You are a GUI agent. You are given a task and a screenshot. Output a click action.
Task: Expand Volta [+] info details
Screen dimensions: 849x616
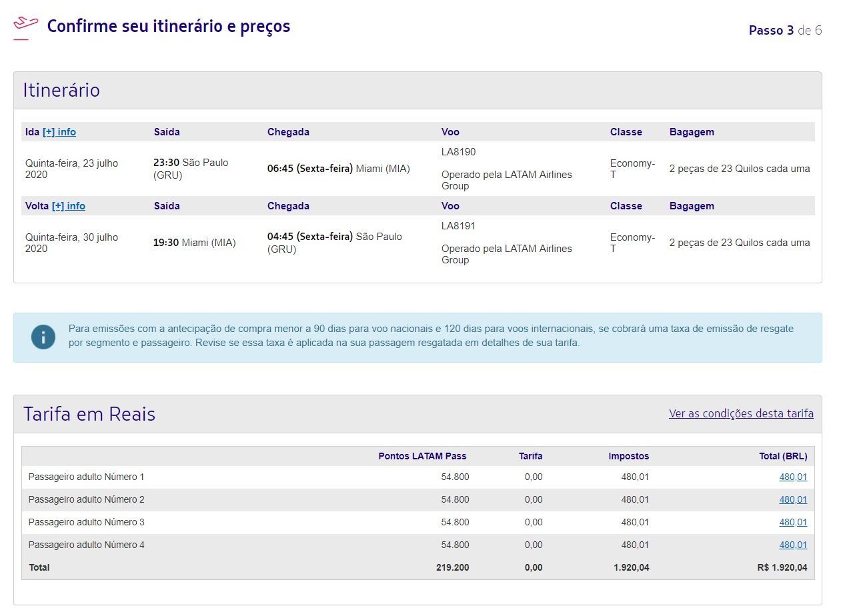(x=69, y=206)
